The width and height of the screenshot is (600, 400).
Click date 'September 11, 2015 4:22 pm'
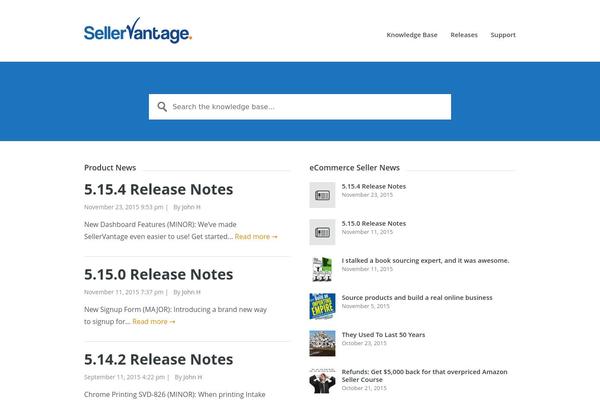click(x=124, y=377)
